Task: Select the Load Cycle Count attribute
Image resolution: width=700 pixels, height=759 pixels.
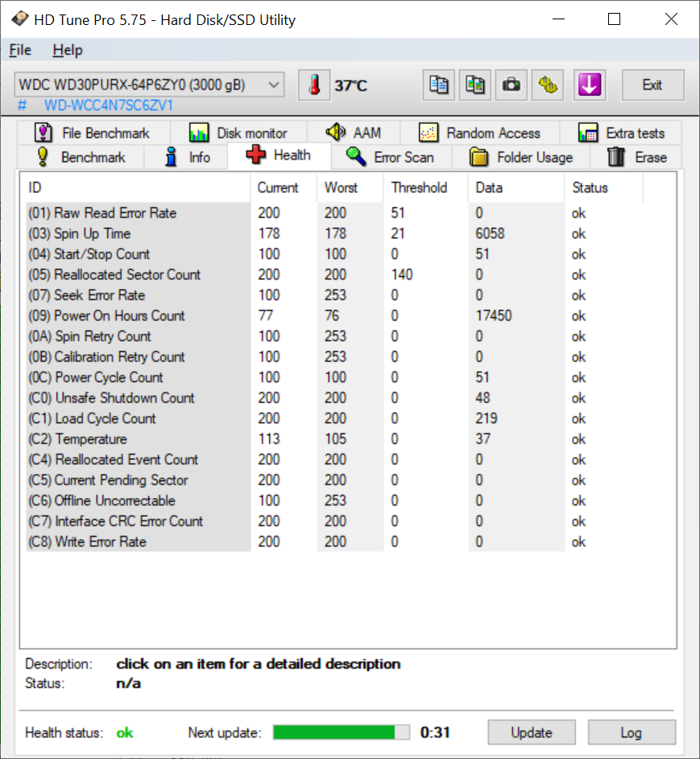Action: point(334,418)
